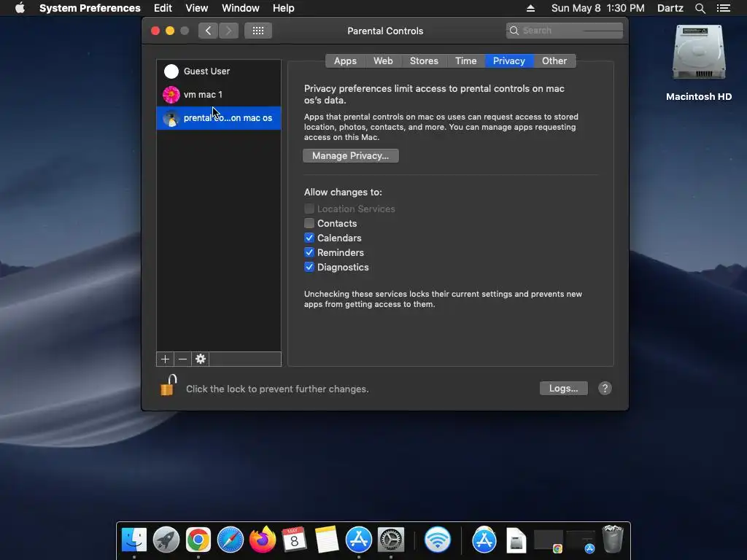Switch to the Web tab
747x560 pixels.
pyautogui.click(x=383, y=61)
